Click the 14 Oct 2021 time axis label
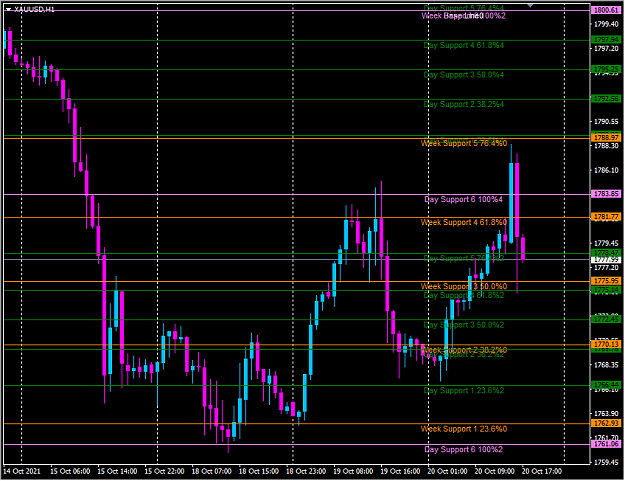Viewport: 625px width, 481px height. (22, 471)
